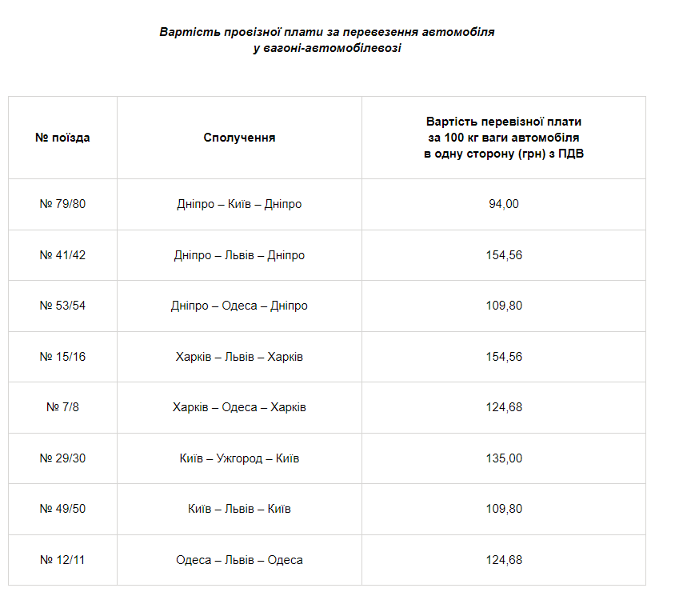Image resolution: width=679 pixels, height=616 pixels.
Task: Click the 94,00 price cell
Action: pos(504,204)
